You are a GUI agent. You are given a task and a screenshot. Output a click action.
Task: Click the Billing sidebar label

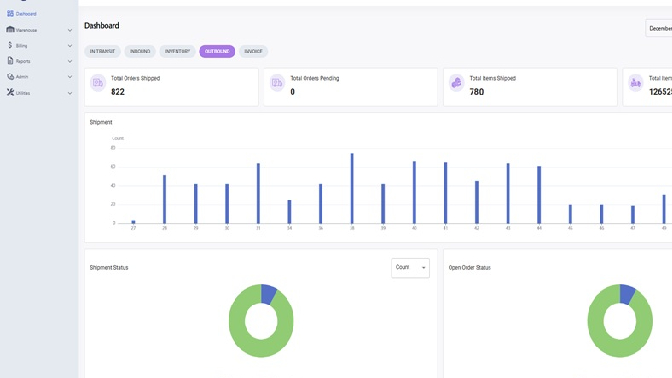tap(21, 46)
